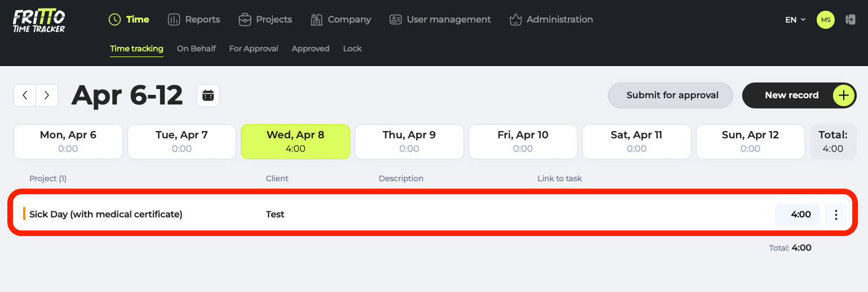This screenshot has height=292, width=868.
Task: Click the MS user avatar
Action: coord(826,20)
